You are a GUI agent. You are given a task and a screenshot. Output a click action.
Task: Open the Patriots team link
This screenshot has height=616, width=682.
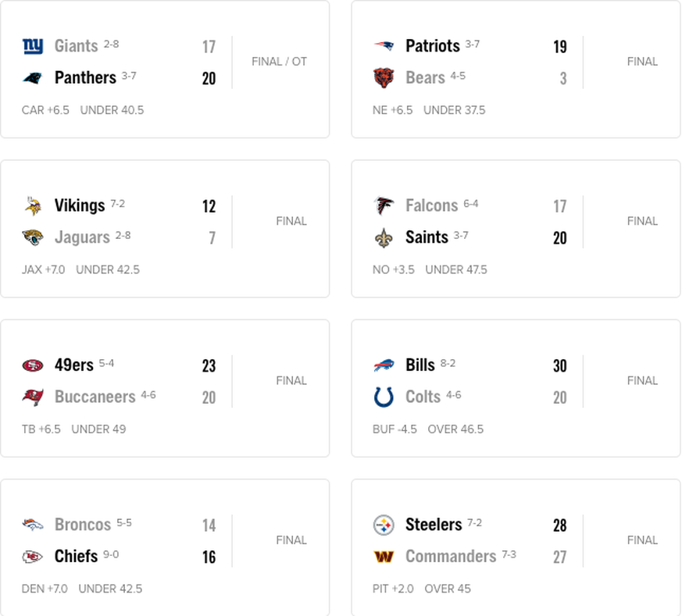432,46
